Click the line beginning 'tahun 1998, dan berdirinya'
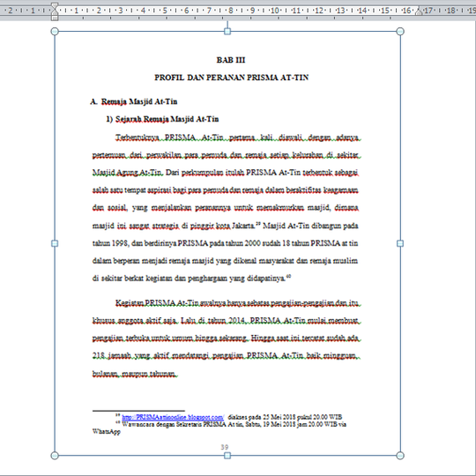Image resolution: width=476 pixels, height=476 pixels. point(226,243)
